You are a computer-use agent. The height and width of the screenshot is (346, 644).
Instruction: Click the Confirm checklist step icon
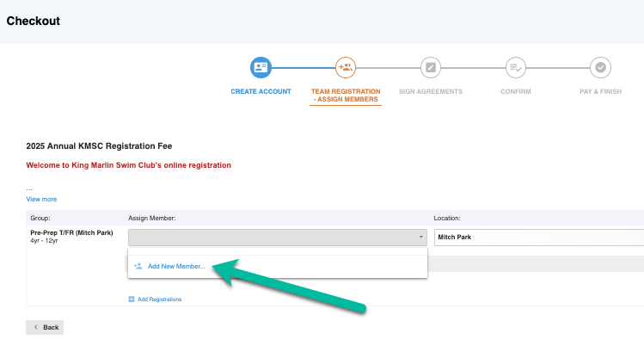[x=515, y=67]
